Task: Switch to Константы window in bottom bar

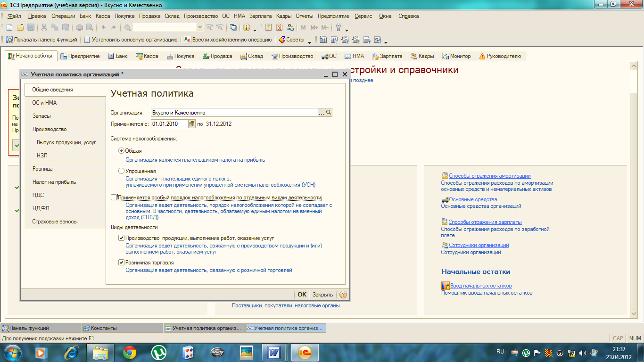Action: (x=122, y=328)
